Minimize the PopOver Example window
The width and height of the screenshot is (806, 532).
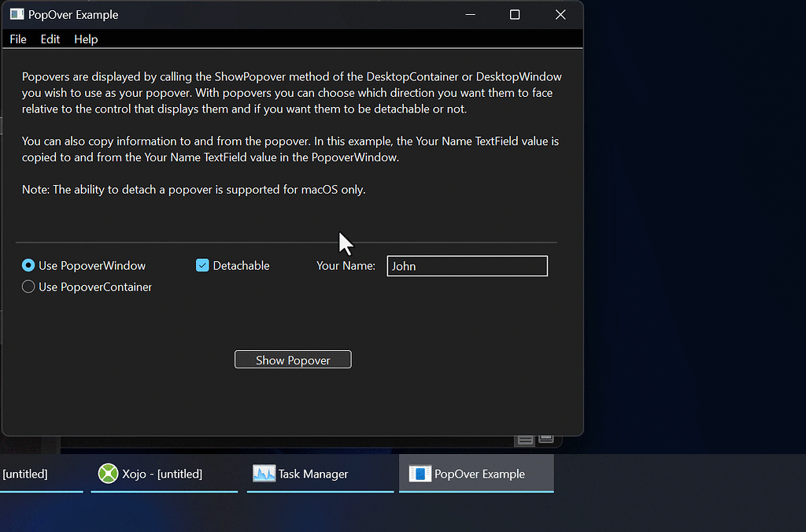pyautogui.click(x=470, y=14)
